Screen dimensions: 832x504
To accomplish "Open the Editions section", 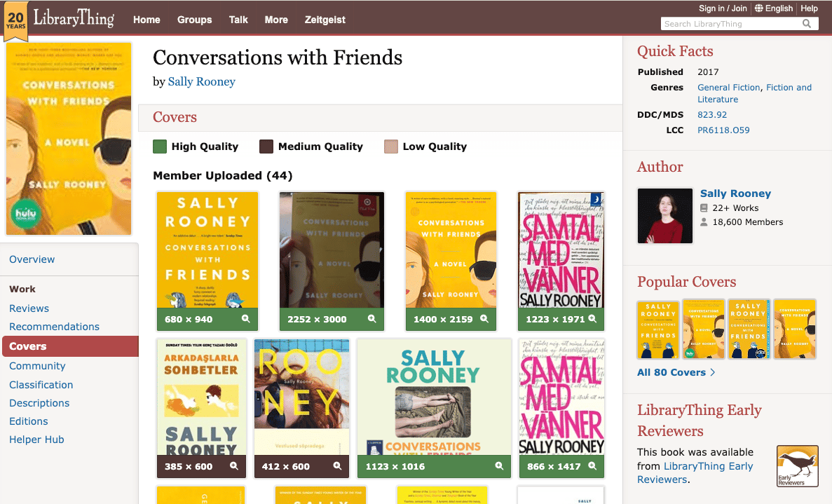I will pyautogui.click(x=29, y=421).
